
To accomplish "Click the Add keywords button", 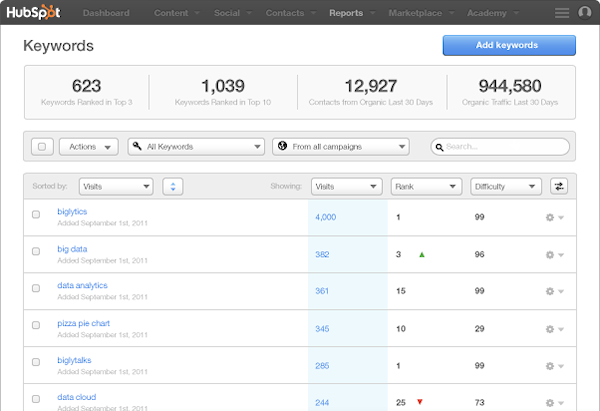I will tap(509, 45).
